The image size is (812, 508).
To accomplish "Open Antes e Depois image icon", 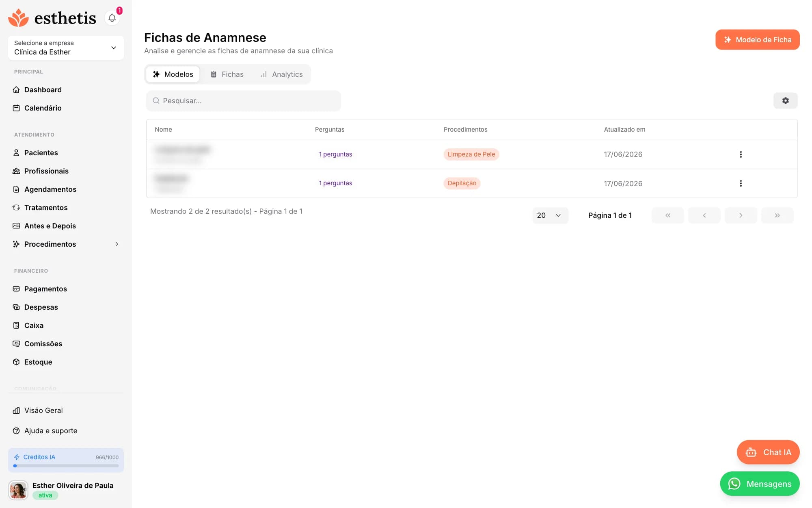I will pos(16,226).
